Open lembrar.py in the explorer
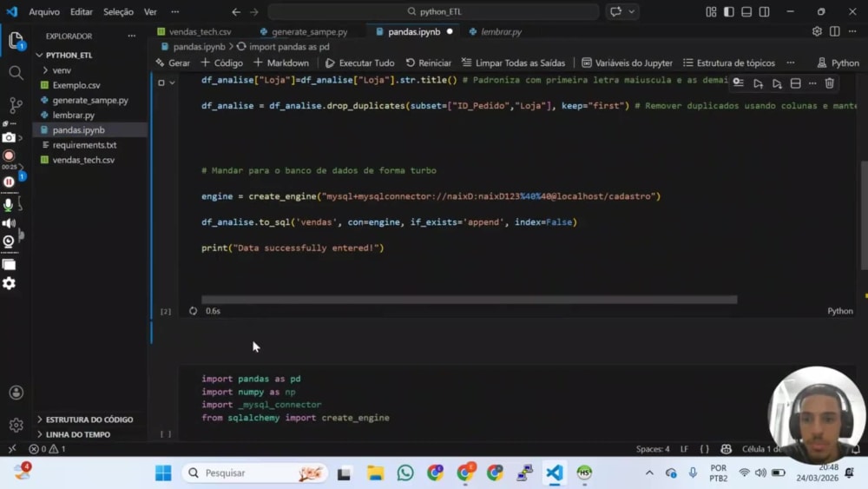 [x=73, y=116]
